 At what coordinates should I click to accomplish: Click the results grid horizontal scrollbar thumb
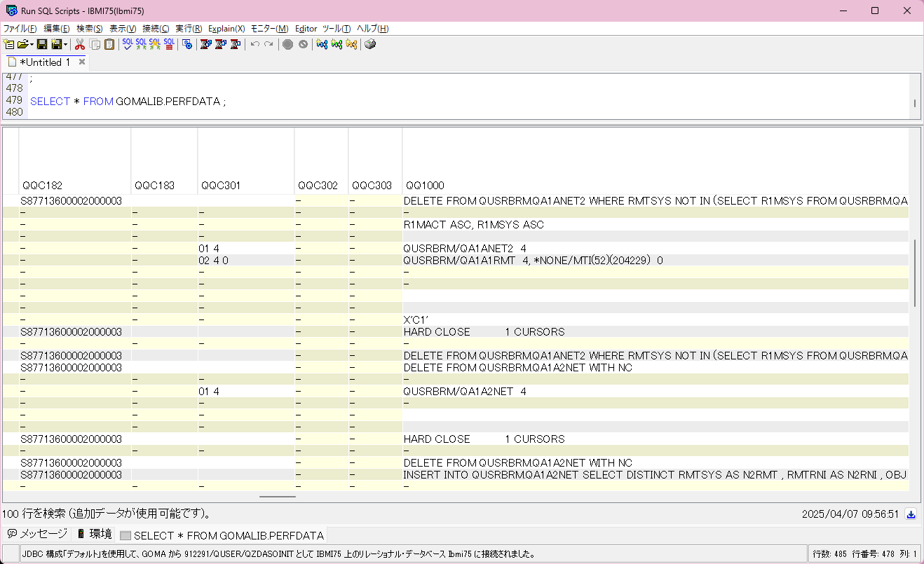pyautogui.click(x=278, y=497)
